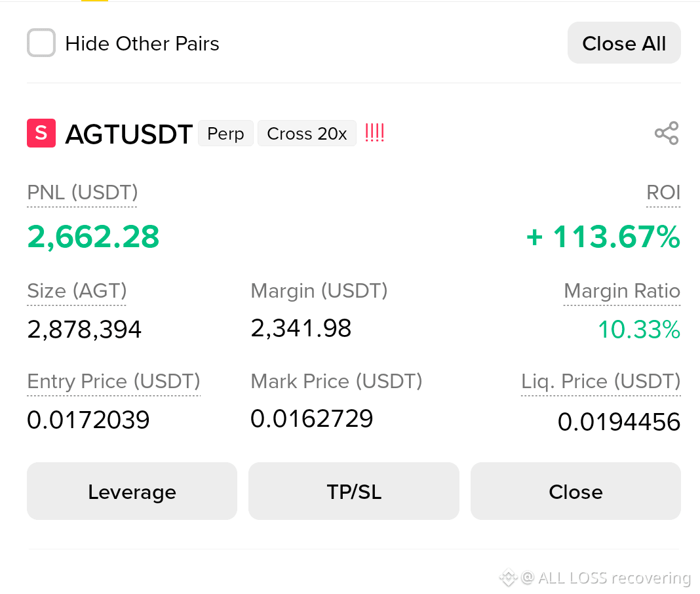Hit the Close All button

click(624, 43)
